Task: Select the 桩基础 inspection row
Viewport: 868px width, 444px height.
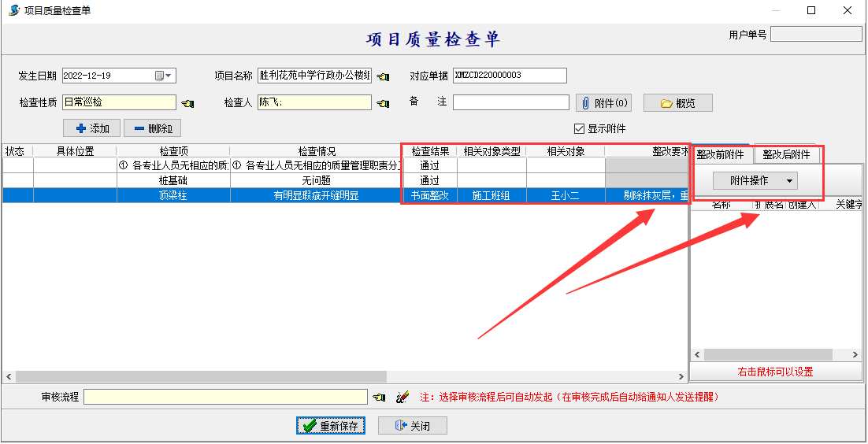Action: [173, 180]
